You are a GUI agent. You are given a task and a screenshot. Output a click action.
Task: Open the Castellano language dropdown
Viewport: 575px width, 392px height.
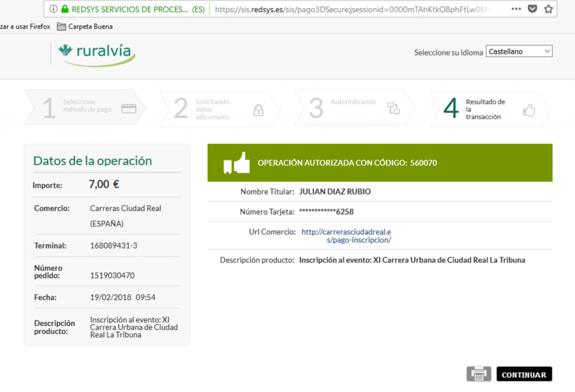point(519,52)
